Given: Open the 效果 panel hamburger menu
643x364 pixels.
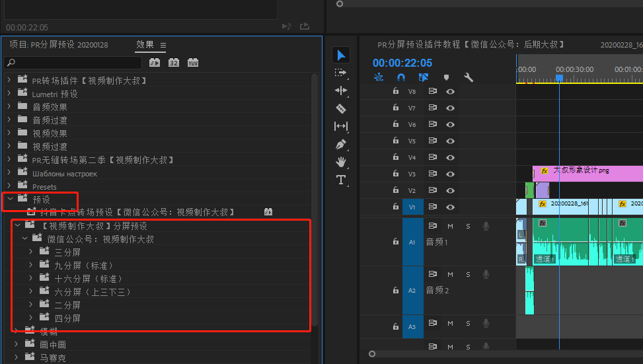Looking at the screenshot, I should click(x=163, y=45).
